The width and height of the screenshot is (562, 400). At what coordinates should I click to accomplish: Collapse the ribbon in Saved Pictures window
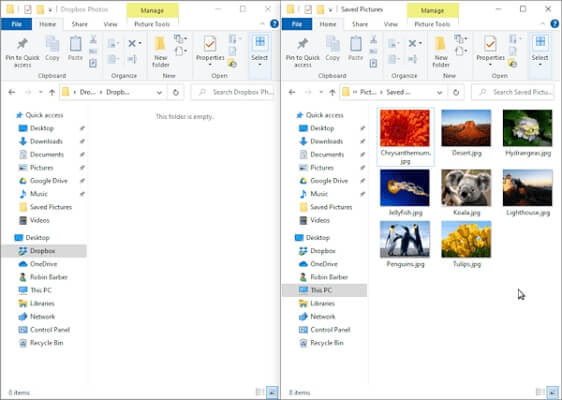(543, 24)
